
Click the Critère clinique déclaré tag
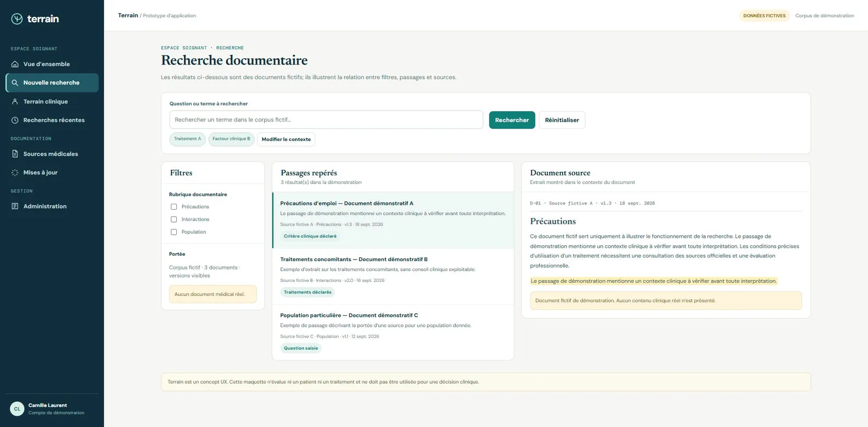click(x=310, y=236)
